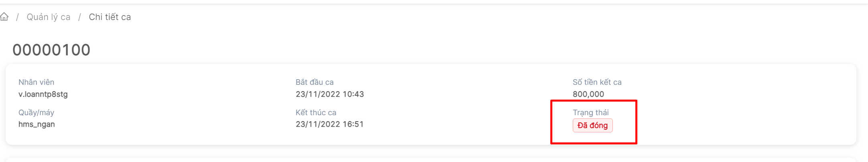Select counter value hms_ngan
868x162 pixels.
point(37,124)
